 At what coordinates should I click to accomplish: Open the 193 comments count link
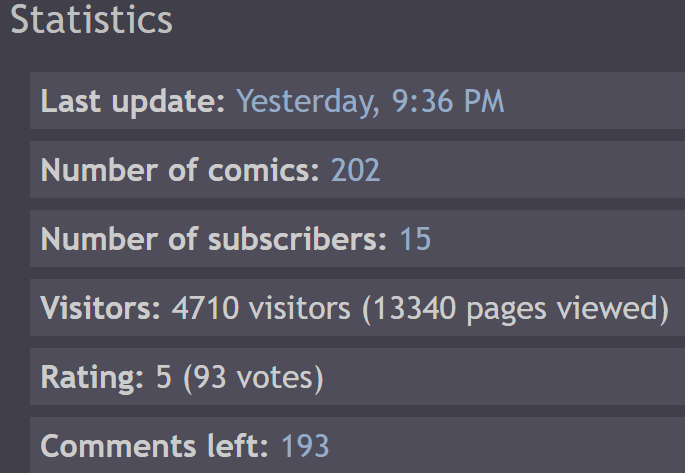305,446
